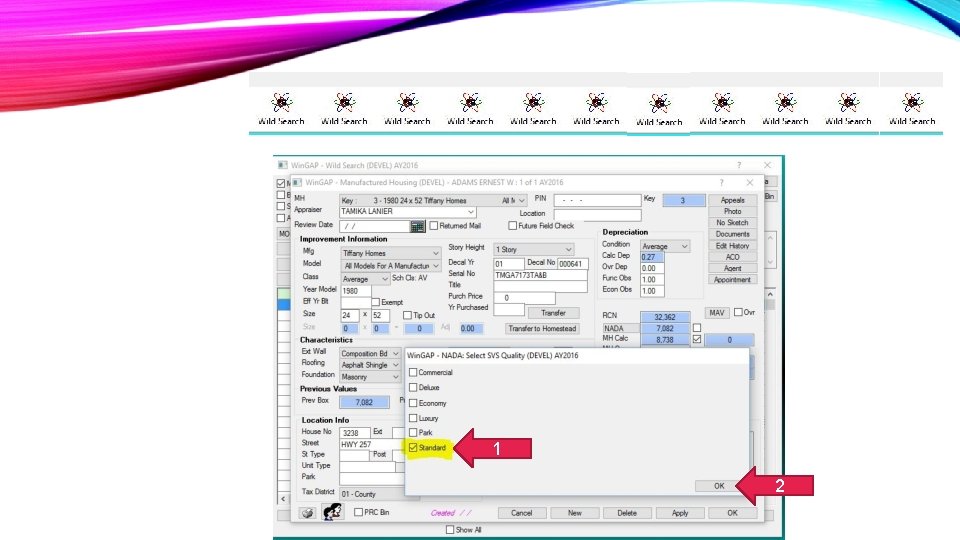960x540 pixels.
Task: Click the New button
Action: [574, 513]
